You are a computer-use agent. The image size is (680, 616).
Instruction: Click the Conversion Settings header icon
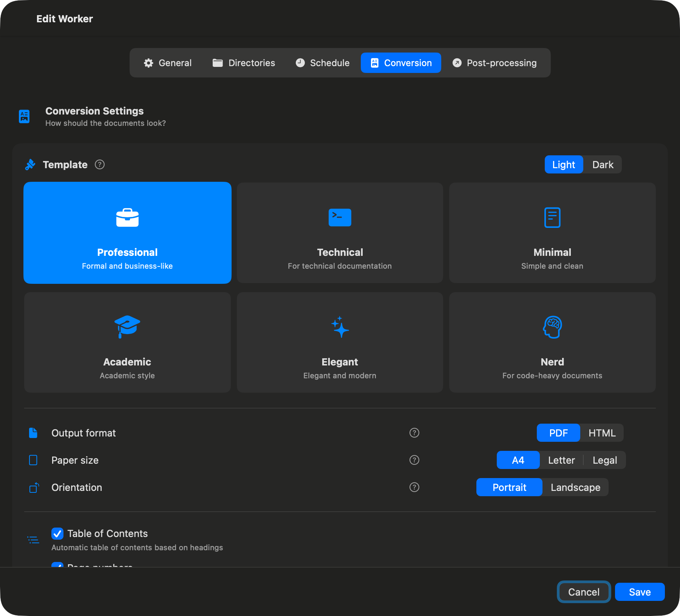[x=24, y=116]
